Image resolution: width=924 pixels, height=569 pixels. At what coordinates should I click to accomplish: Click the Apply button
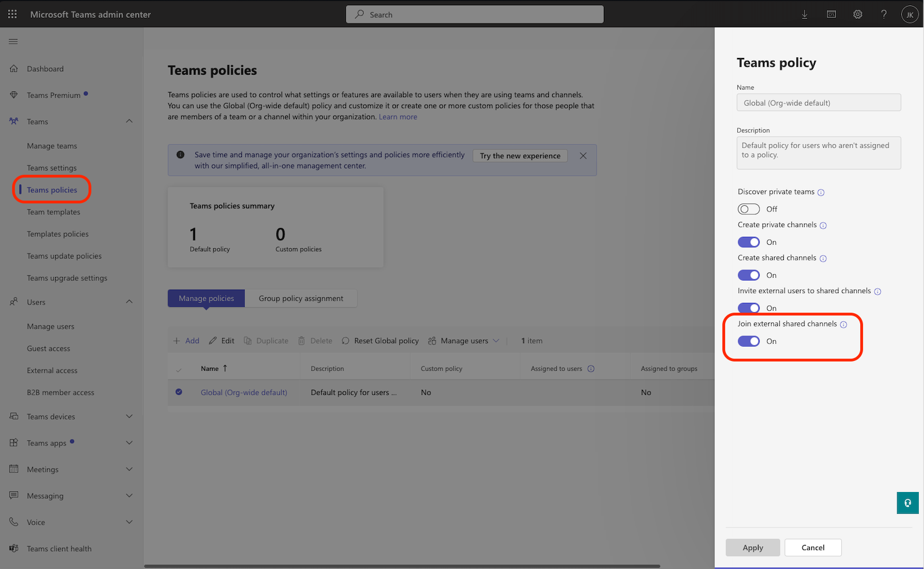point(753,548)
